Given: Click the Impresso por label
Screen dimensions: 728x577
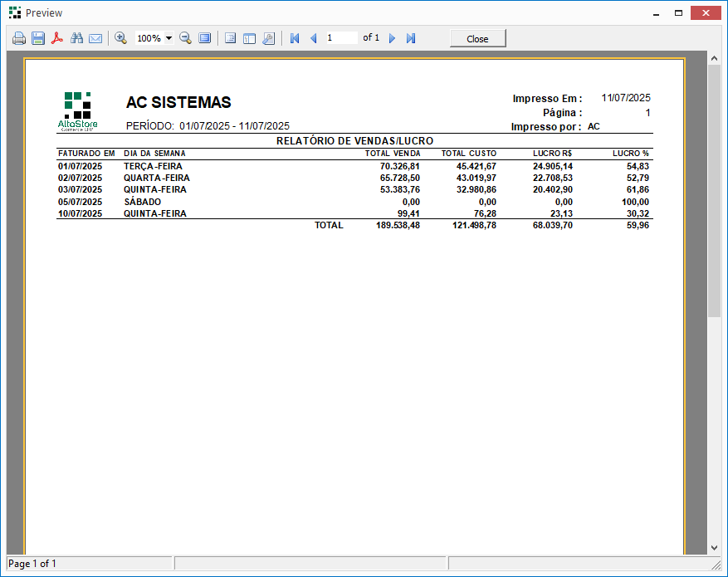Looking at the screenshot, I should (x=546, y=127).
